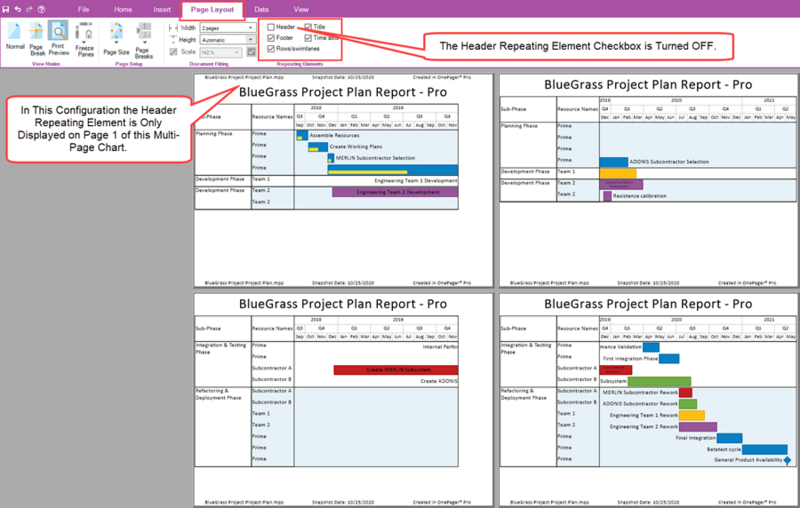This screenshot has height=508, width=800.
Task: Activate Print Preview view mode
Action: click(x=58, y=38)
